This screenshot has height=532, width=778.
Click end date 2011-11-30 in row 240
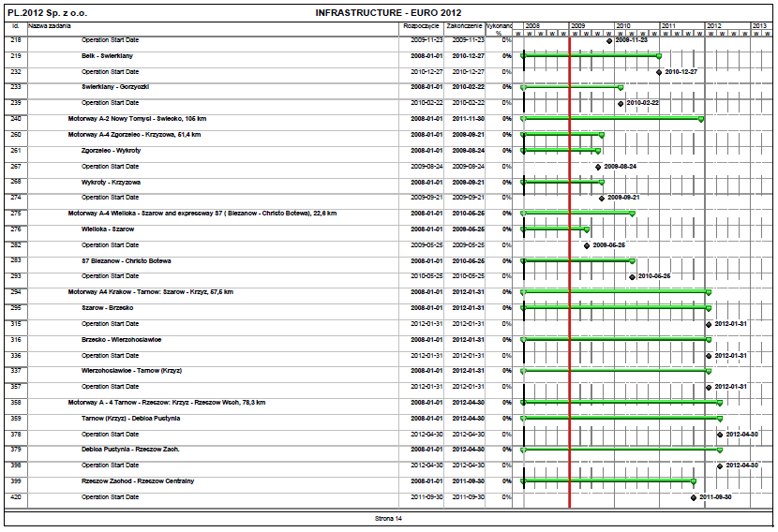click(x=469, y=119)
